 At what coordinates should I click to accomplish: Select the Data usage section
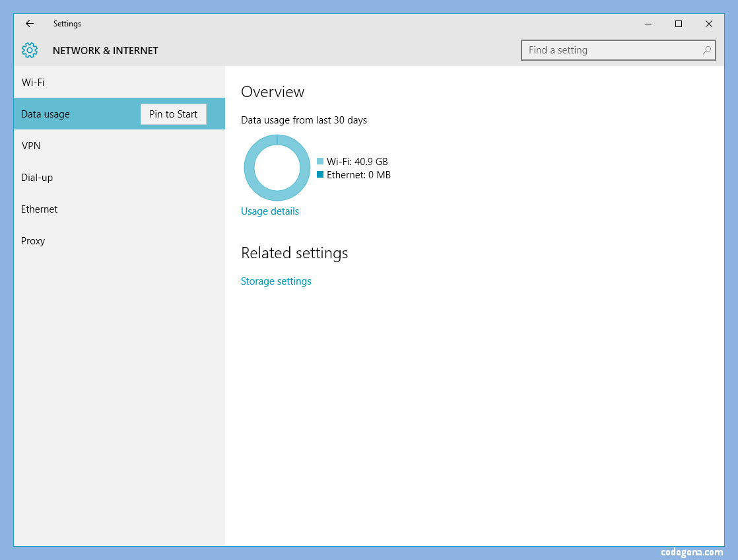(45, 114)
